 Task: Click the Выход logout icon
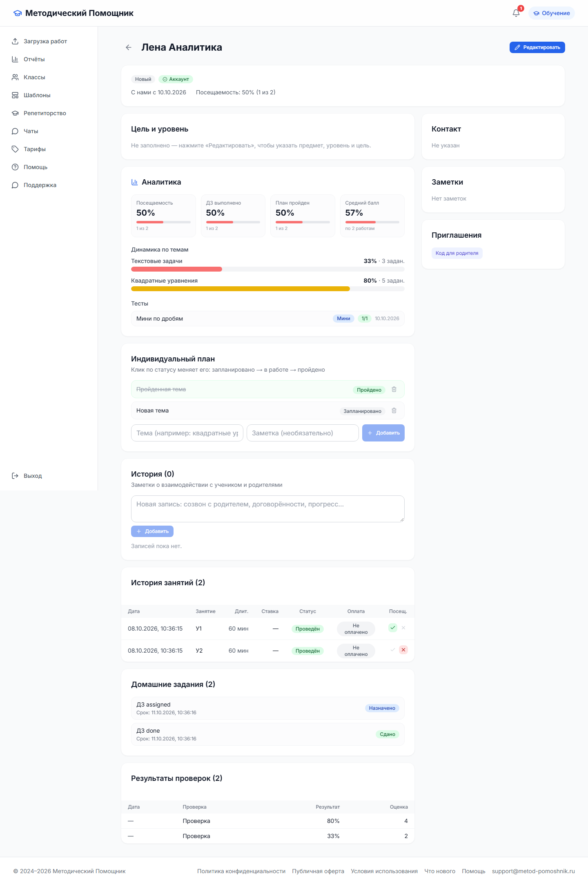pos(15,476)
